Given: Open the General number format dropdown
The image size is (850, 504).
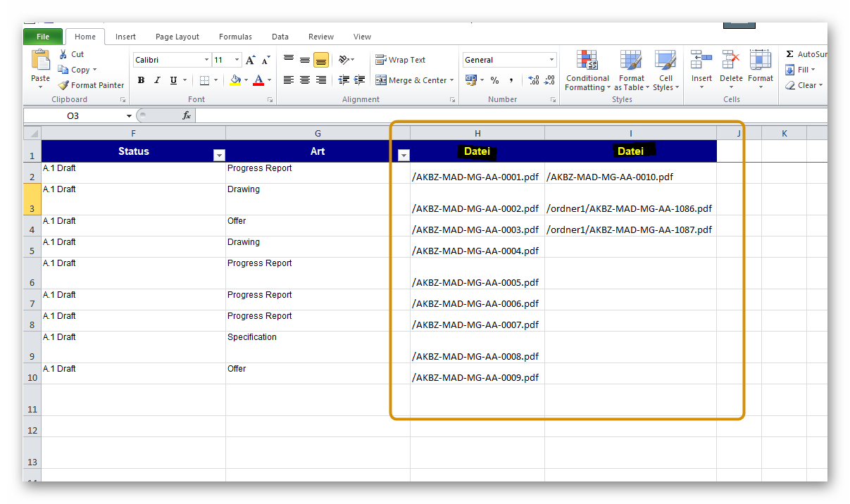Looking at the screenshot, I should (x=551, y=60).
